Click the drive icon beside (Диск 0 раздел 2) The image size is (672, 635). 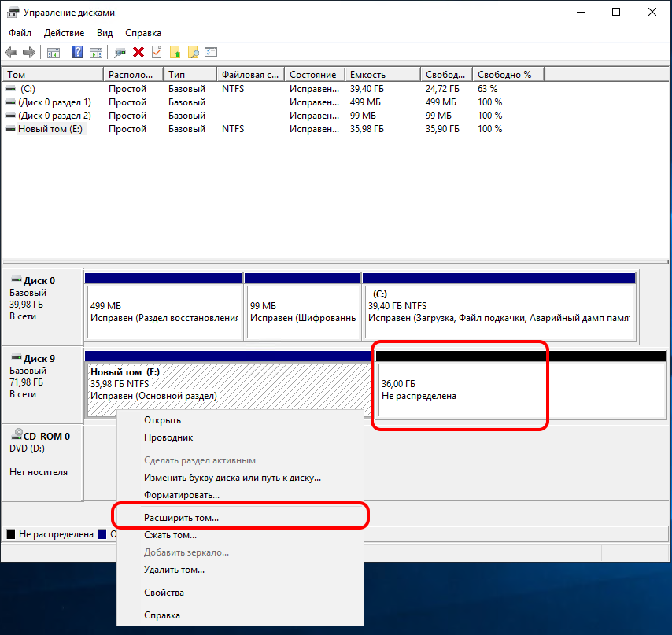(x=10, y=115)
